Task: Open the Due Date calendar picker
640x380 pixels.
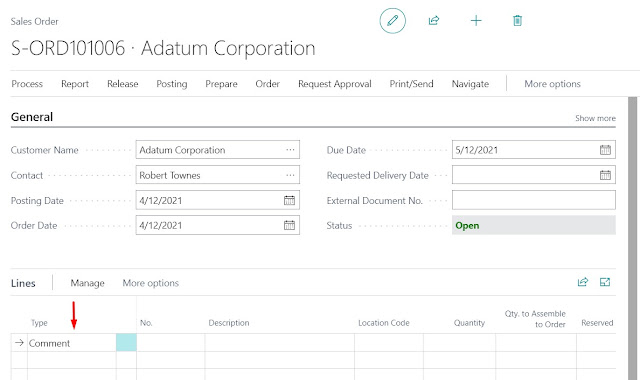Action: [x=605, y=150]
